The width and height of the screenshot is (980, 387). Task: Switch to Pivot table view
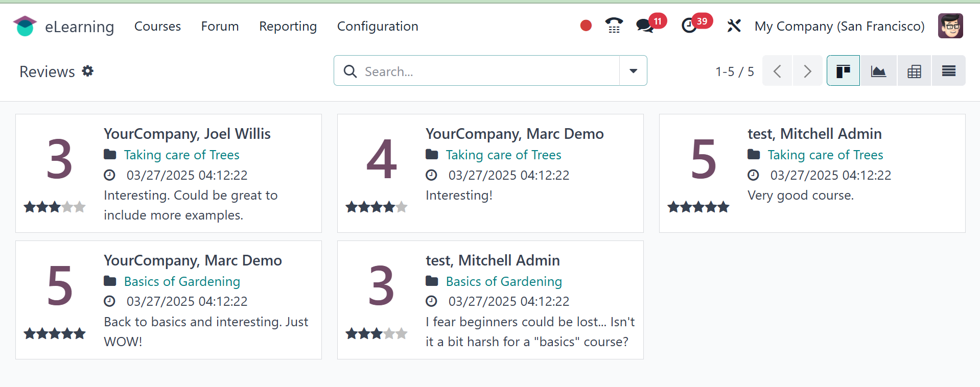click(914, 71)
